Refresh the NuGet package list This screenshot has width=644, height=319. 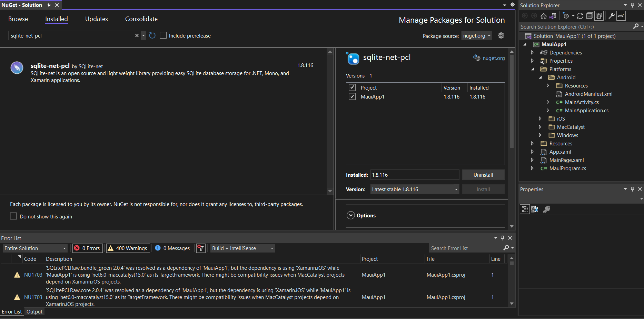(152, 35)
